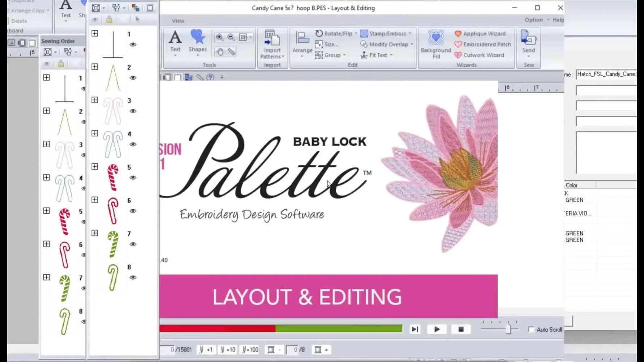Hide sewing order item 4 via eye icon
644x362 pixels.
pyautogui.click(x=133, y=144)
